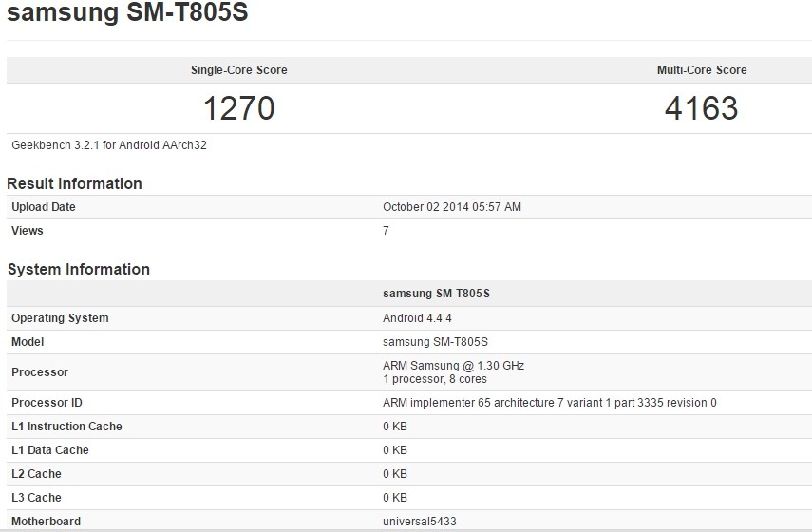Select the ARM Samsung @ 1.30 GHz text

(x=453, y=365)
